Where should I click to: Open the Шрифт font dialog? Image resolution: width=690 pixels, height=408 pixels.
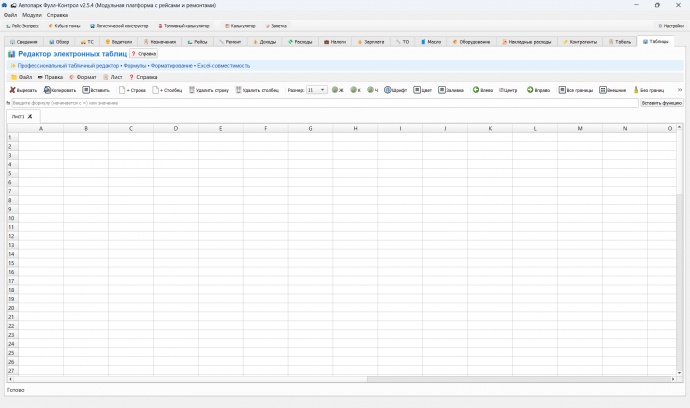(395, 90)
